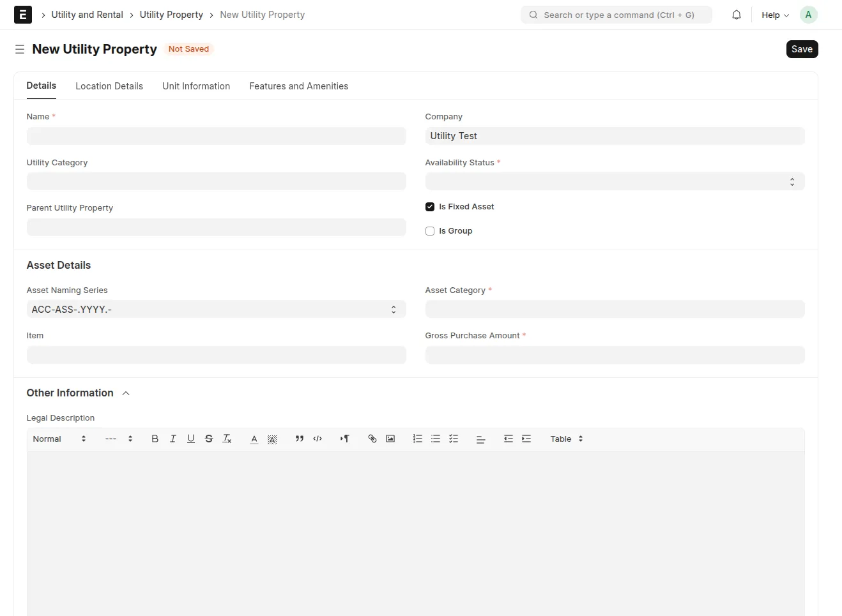Click the strikethrough icon

[x=209, y=439]
